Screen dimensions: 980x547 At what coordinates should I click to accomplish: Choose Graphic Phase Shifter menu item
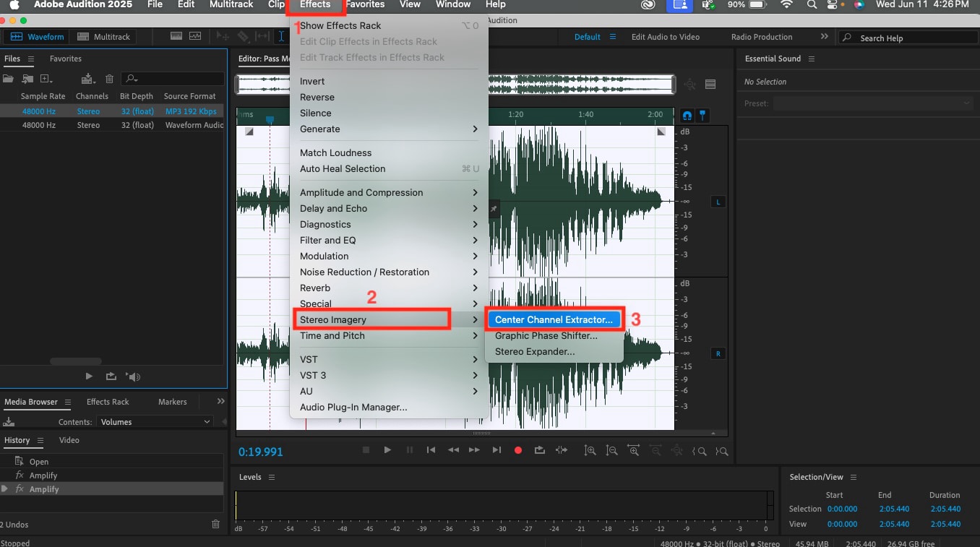[554, 335]
